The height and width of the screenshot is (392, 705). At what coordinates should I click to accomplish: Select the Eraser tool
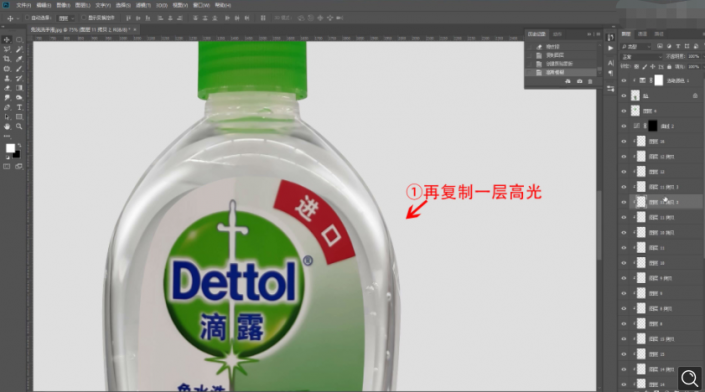coord(7,88)
